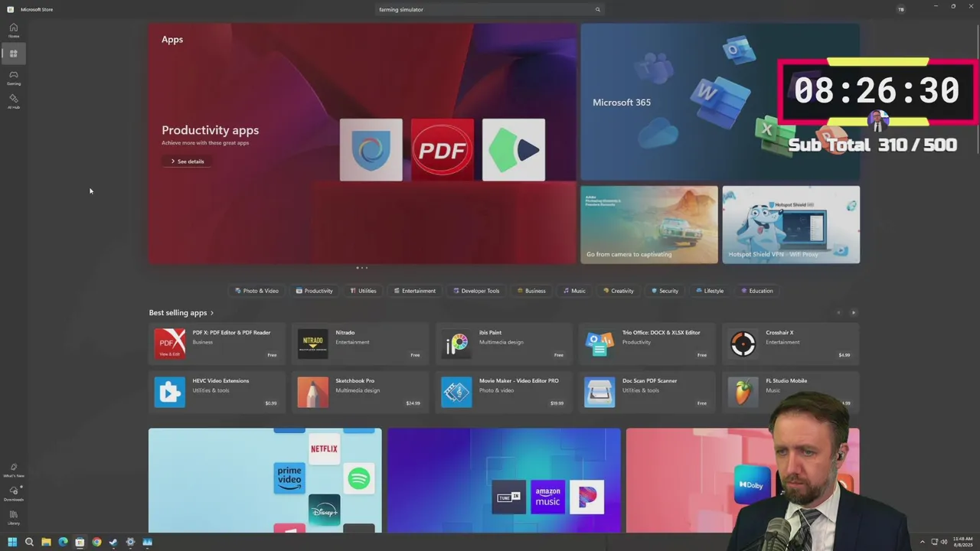Viewport: 980px width, 551px height.
Task: Open the user profile avatar
Action: click(x=901, y=9)
